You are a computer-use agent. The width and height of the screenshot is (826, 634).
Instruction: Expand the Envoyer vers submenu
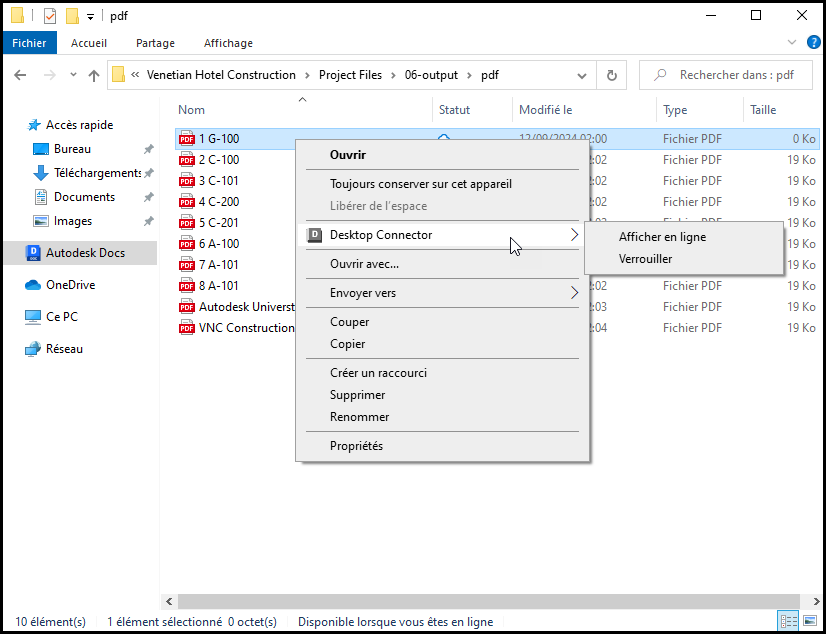coord(574,293)
